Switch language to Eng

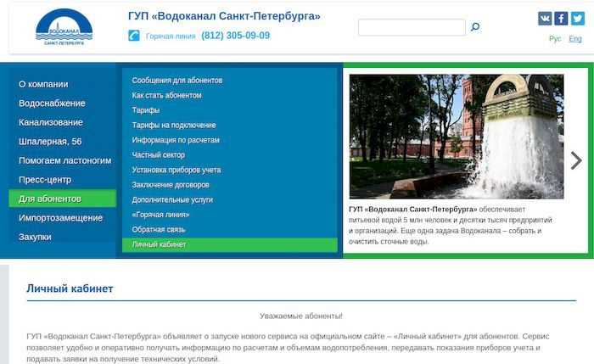pos(575,39)
